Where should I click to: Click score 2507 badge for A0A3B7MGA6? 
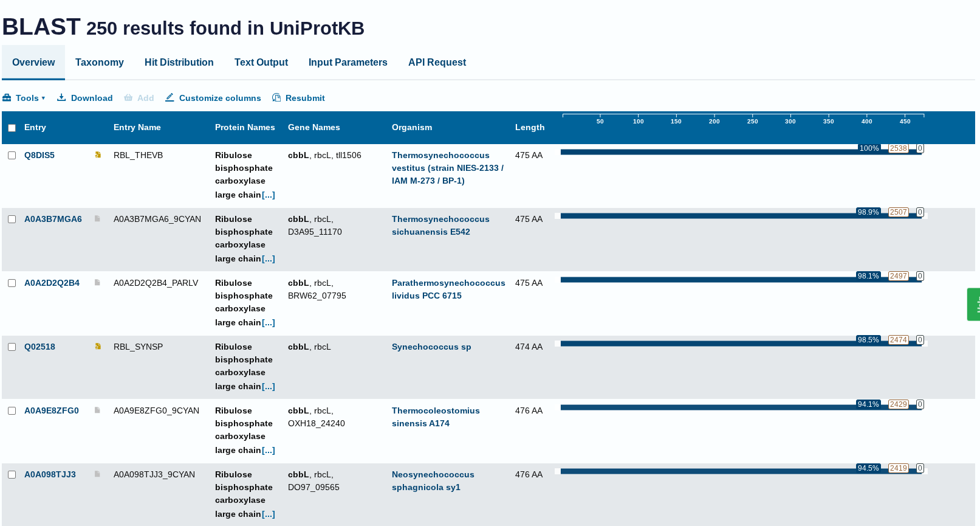(898, 212)
